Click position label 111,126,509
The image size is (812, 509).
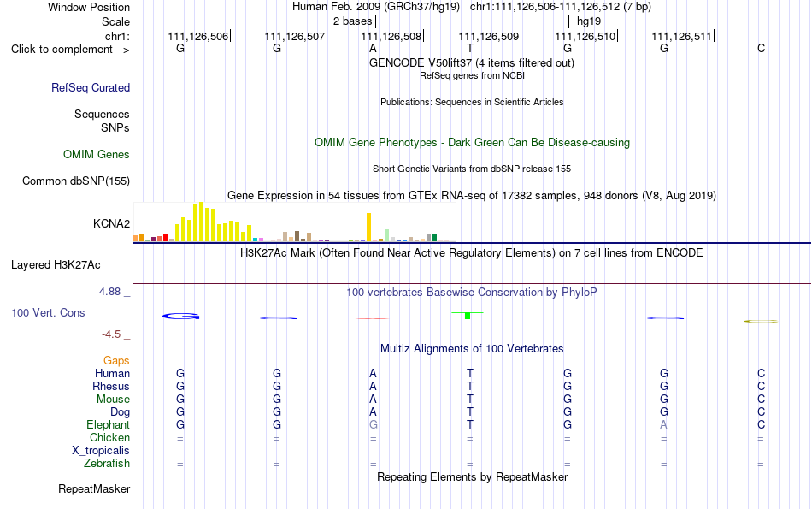tap(488, 36)
